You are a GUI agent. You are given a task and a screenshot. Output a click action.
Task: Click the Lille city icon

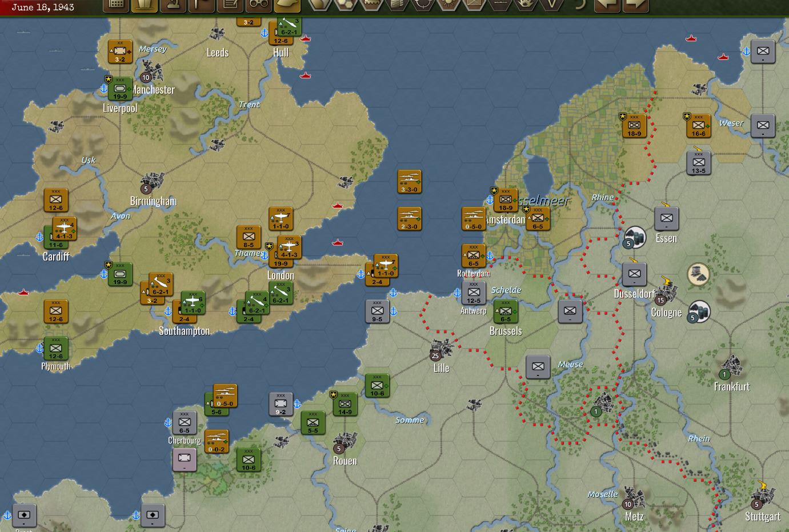coord(441,349)
